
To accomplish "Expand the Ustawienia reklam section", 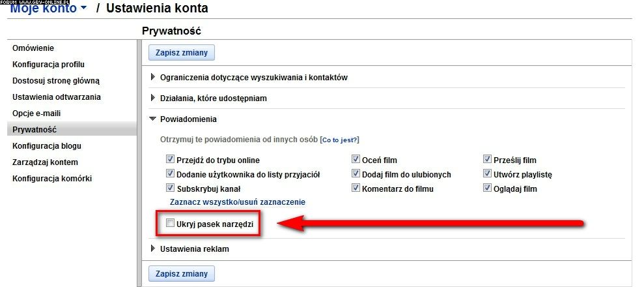I will tap(153, 249).
